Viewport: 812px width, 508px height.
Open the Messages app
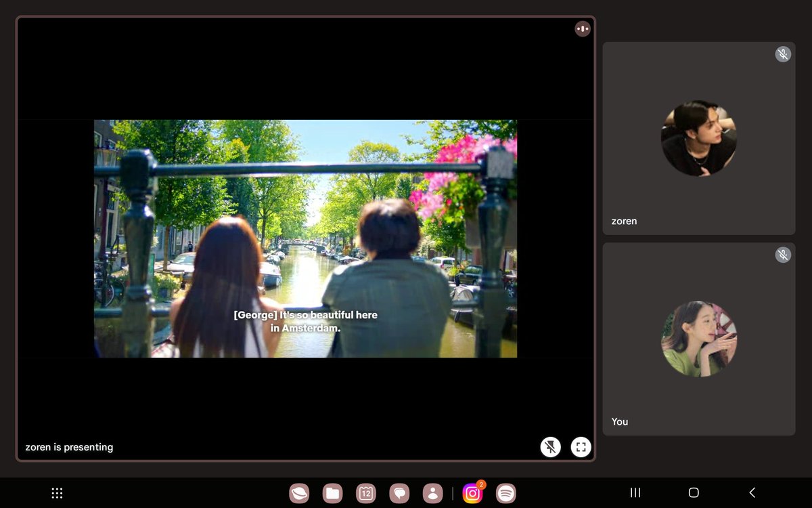399,492
